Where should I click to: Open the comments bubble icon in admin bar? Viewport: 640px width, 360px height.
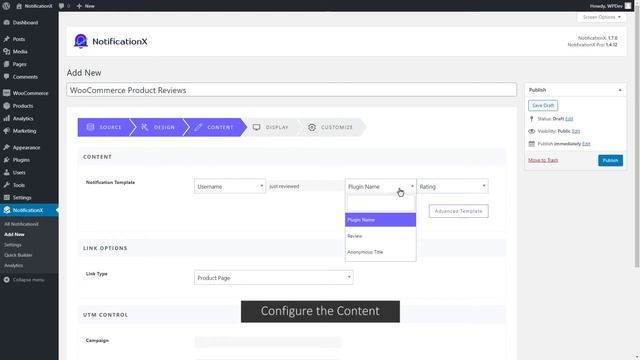[x=61, y=6]
